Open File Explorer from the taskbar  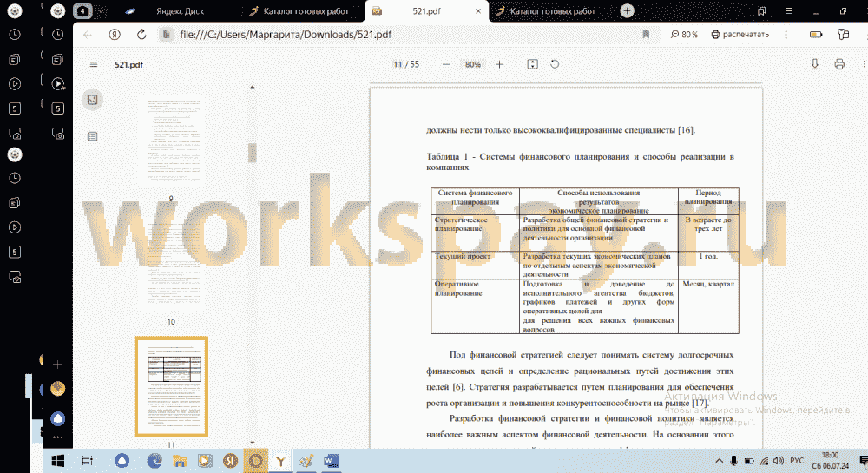pyautogui.click(x=180, y=460)
